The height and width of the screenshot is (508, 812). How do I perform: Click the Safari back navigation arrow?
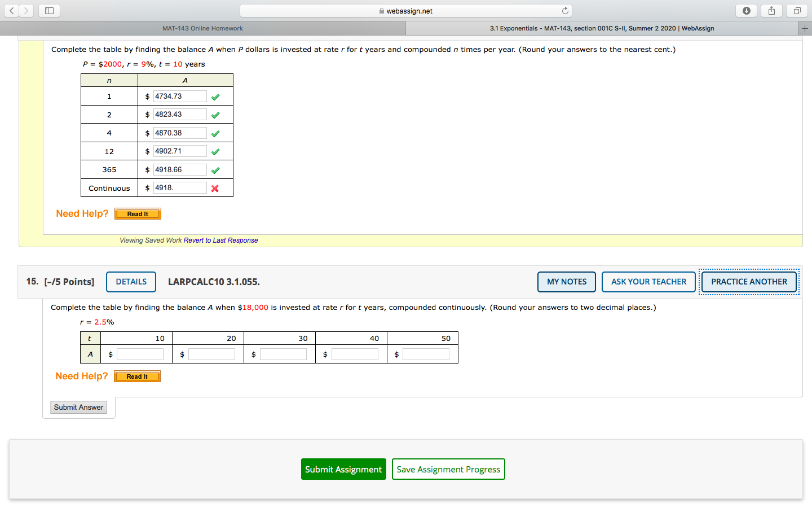point(11,10)
